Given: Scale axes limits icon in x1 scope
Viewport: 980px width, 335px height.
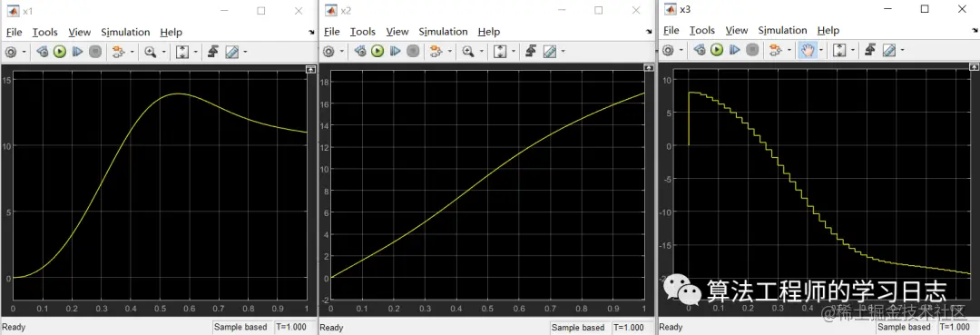Looking at the screenshot, I should [181, 52].
